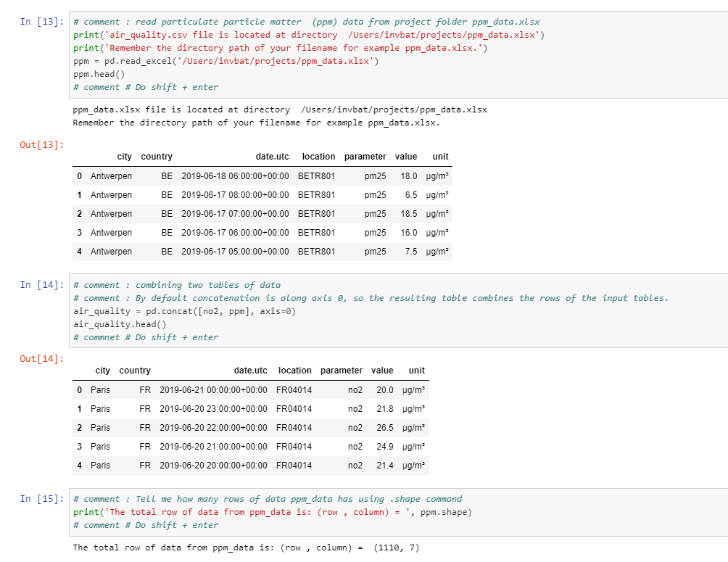728x562 pixels.
Task: Click the city header in the Antwerpen table
Action: coord(124,157)
